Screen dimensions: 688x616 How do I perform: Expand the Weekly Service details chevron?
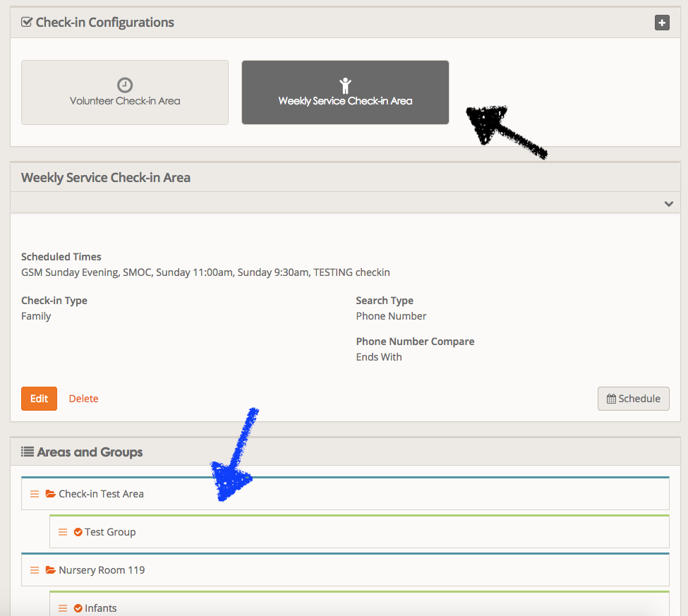click(x=668, y=203)
